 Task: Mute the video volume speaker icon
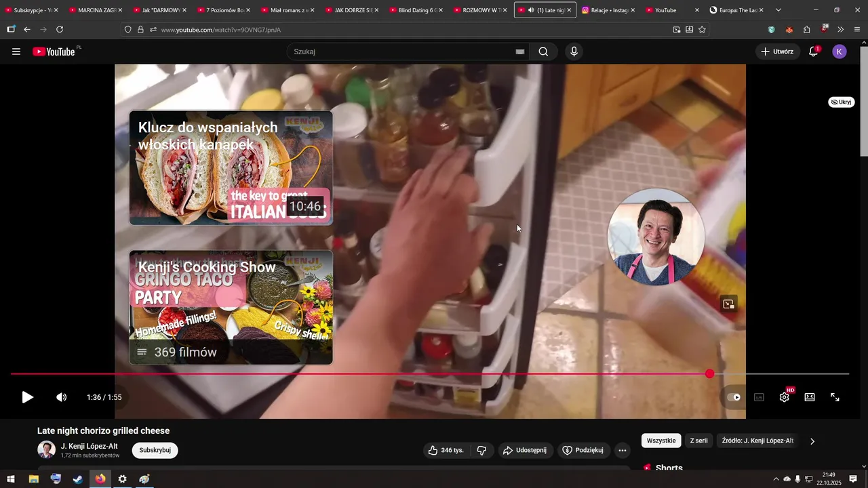(x=61, y=397)
